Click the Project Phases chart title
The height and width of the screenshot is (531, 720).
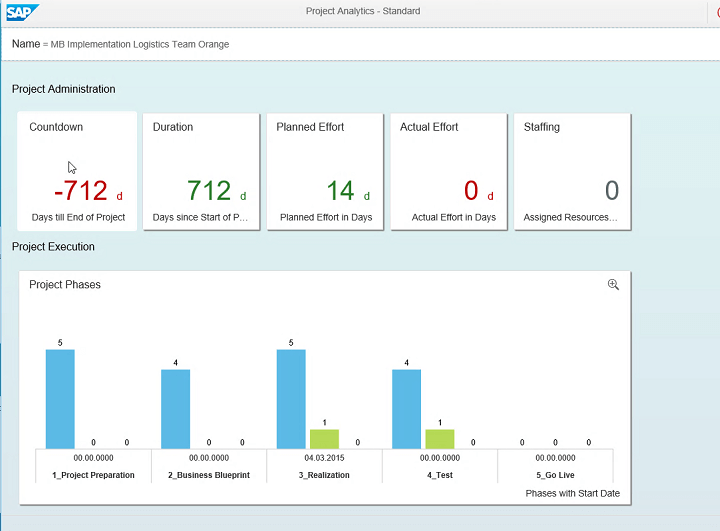click(65, 285)
